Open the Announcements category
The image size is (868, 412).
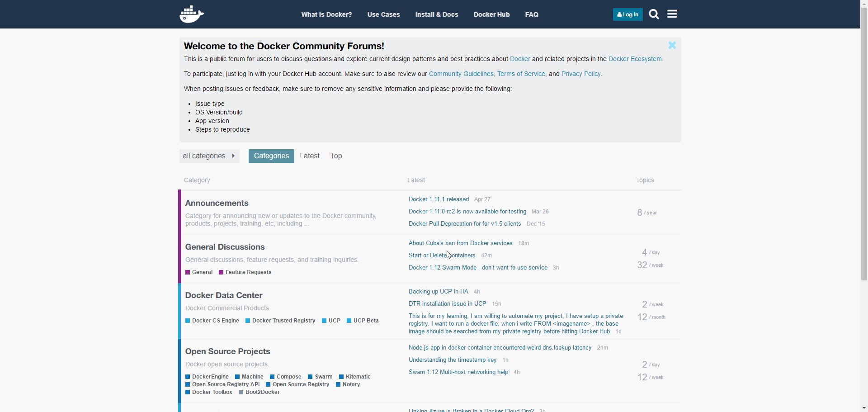pyautogui.click(x=217, y=204)
